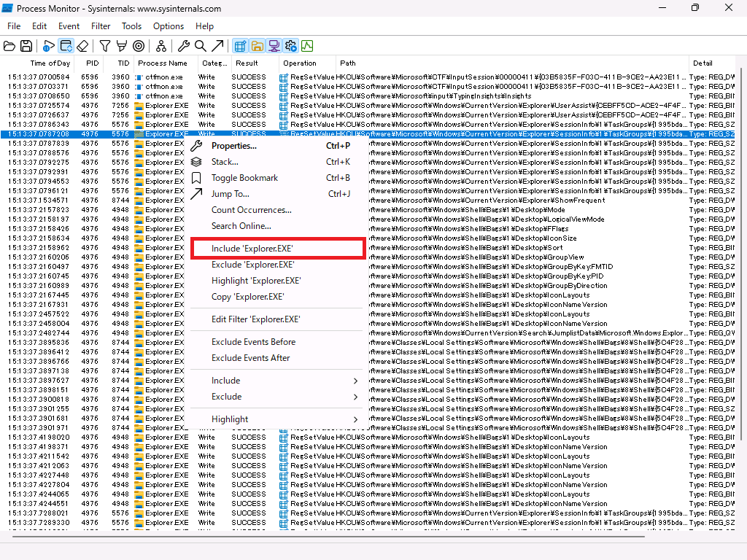Toggle network activity with the monitor icon
The width and height of the screenshot is (747, 560).
(274, 45)
